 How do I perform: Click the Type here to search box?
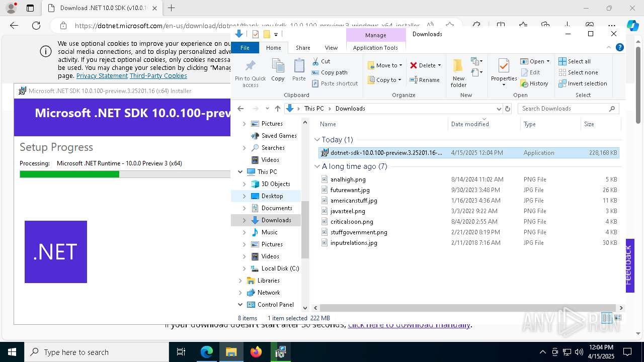pos(97,352)
